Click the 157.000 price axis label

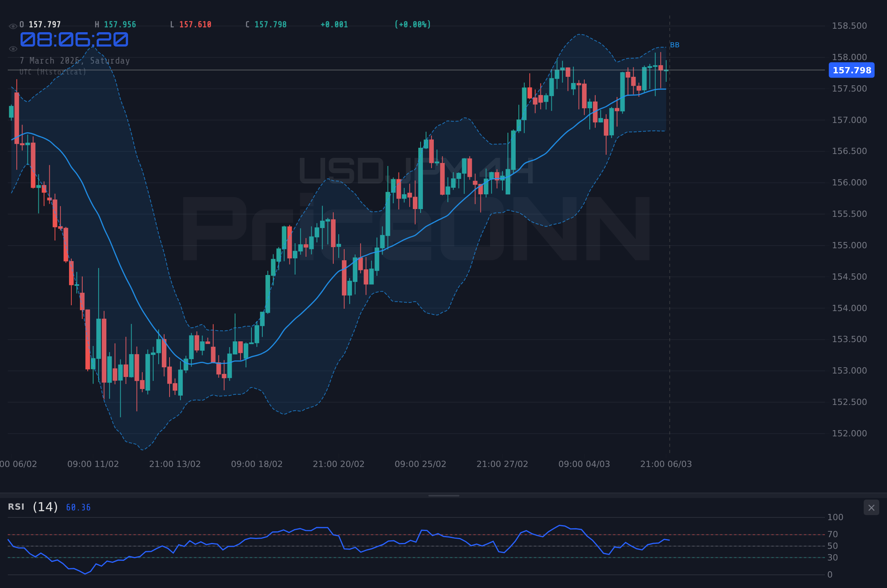[x=849, y=120]
